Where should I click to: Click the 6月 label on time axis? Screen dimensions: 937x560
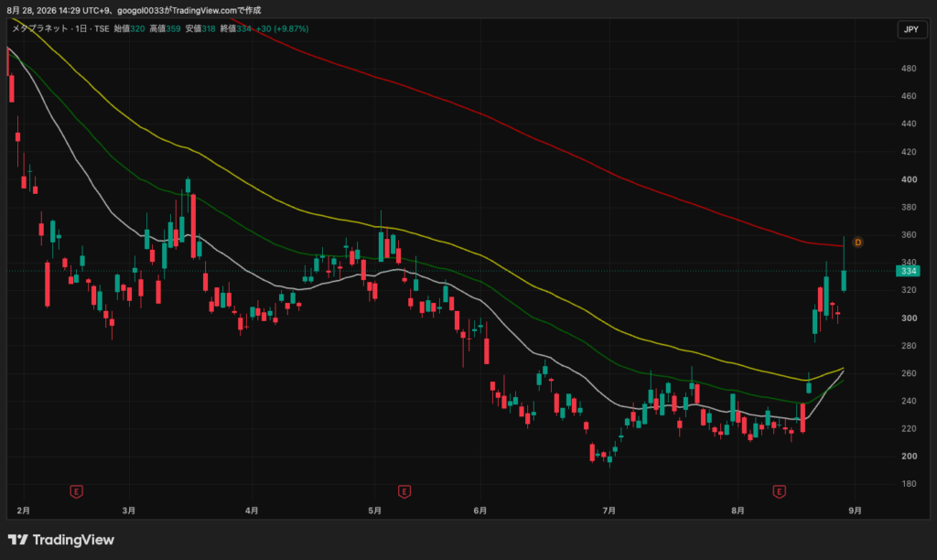click(479, 511)
